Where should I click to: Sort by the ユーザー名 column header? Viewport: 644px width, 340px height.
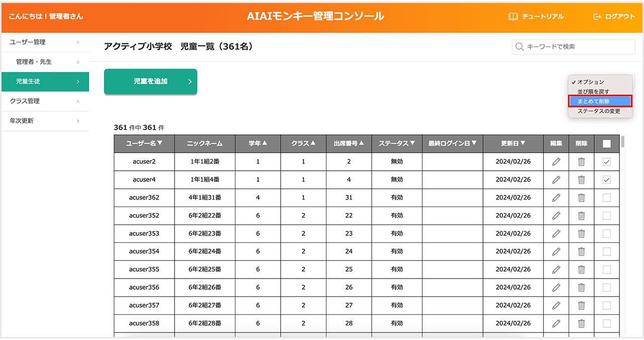pyautogui.click(x=144, y=144)
